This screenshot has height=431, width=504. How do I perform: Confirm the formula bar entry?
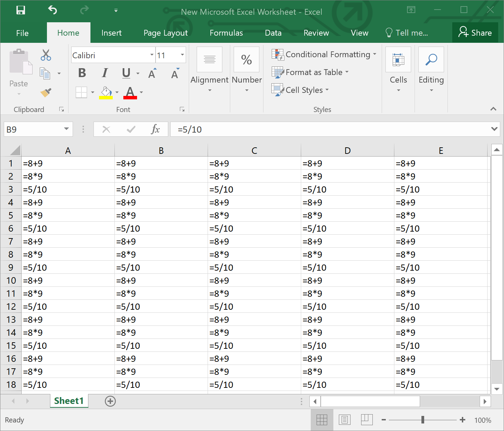pos(131,129)
